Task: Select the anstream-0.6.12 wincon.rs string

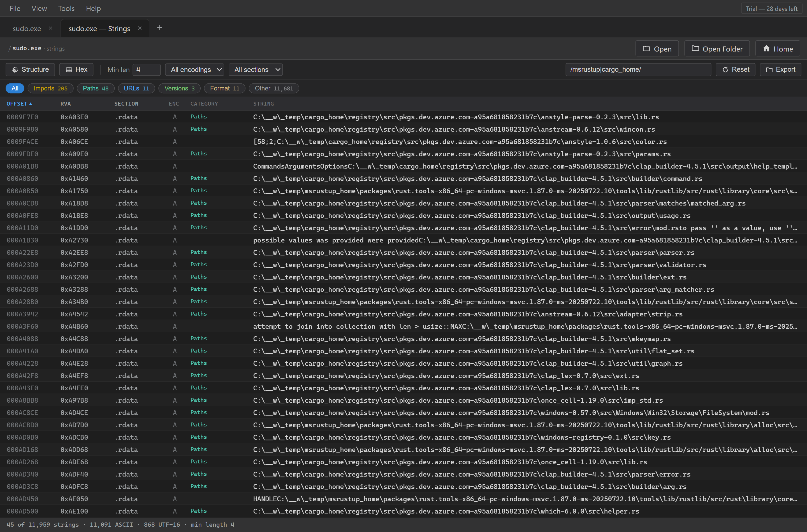Action: click(x=403, y=129)
